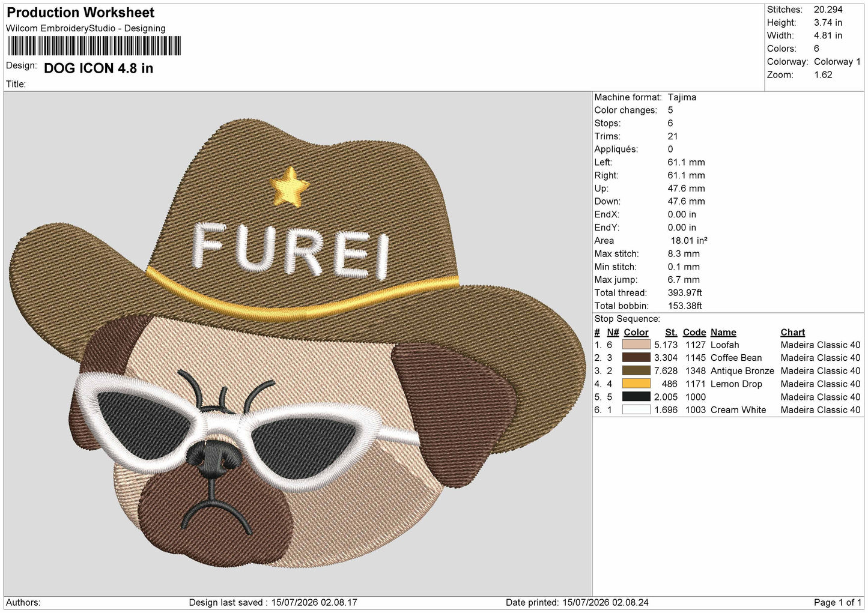Viewport: 868px width, 613px height.
Task: Click the 'Antique Bronze' thread name
Action: tap(742, 371)
